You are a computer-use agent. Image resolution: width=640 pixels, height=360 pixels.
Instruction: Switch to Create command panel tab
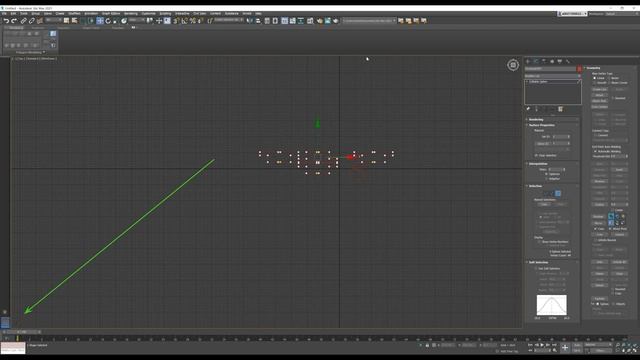coord(528,61)
